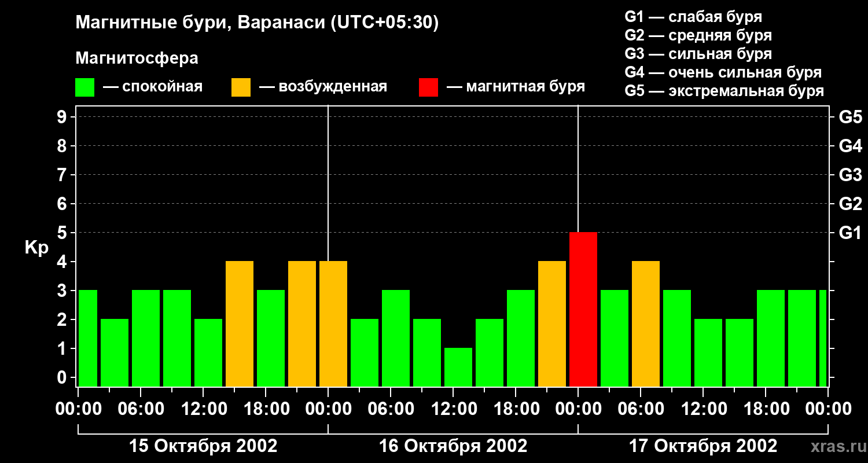Click the orange bar straddling midnight into 16 October
868x463 pixels.
(333, 324)
